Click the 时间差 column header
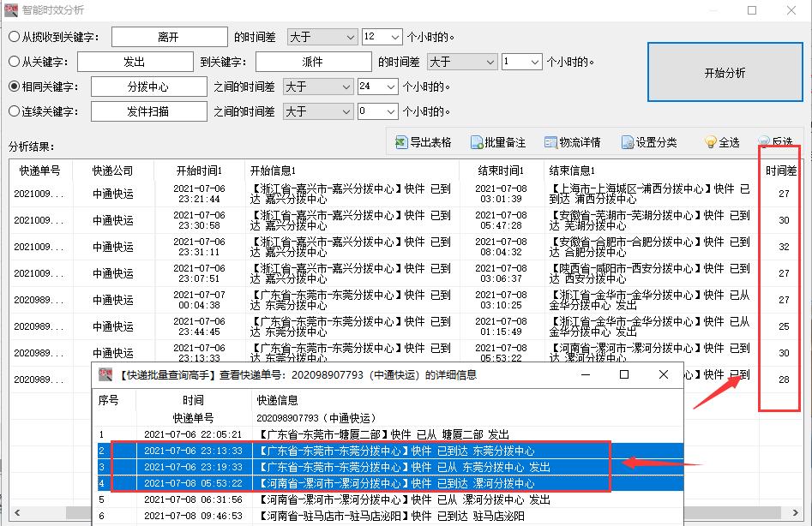 (779, 170)
